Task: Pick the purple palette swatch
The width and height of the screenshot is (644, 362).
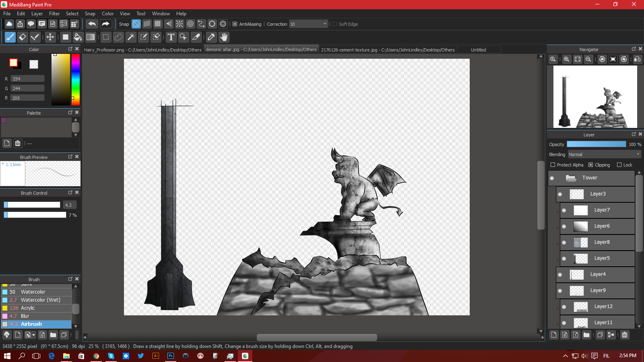Action: 4,120
